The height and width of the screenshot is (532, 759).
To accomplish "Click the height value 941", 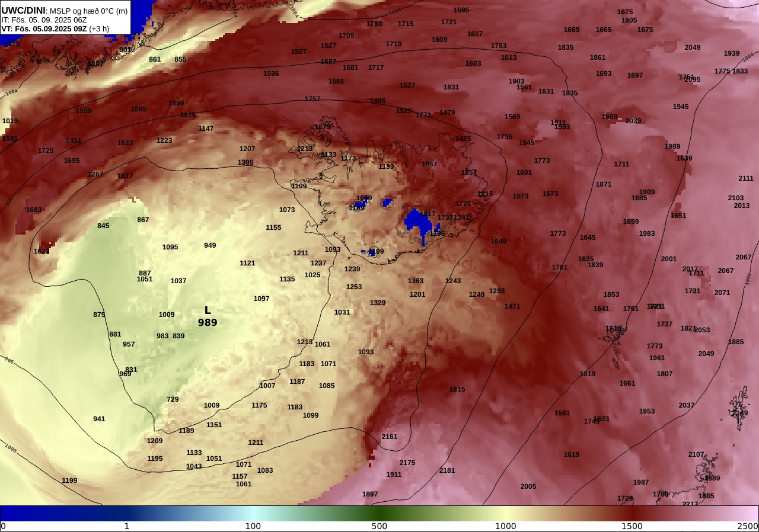I will pyautogui.click(x=99, y=419).
